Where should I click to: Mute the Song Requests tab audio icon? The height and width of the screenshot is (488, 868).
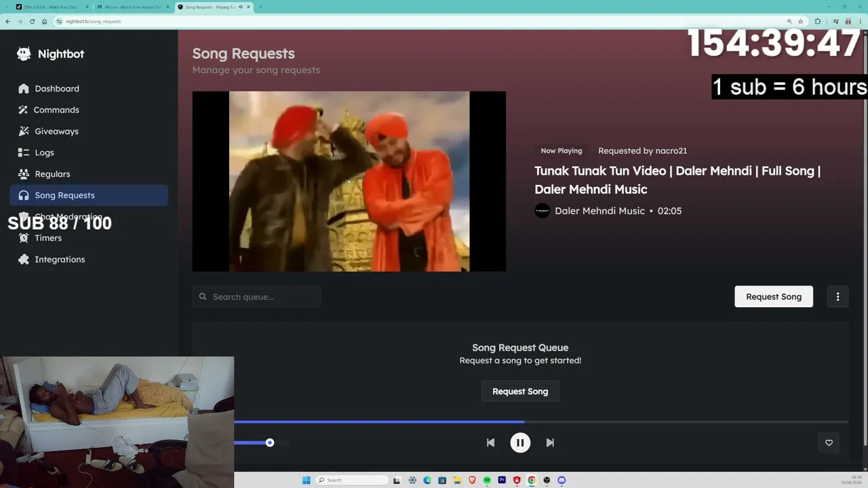click(240, 7)
